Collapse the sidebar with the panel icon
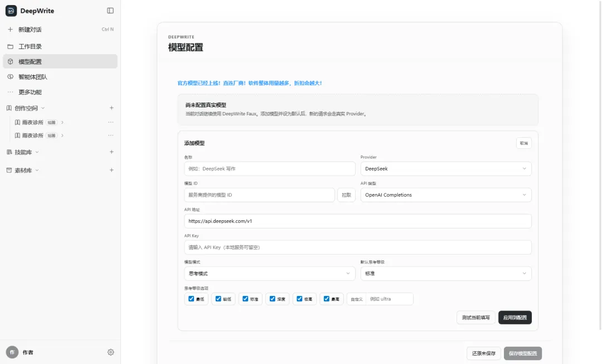Screen dimensions: 602x364 pyautogui.click(x=110, y=11)
